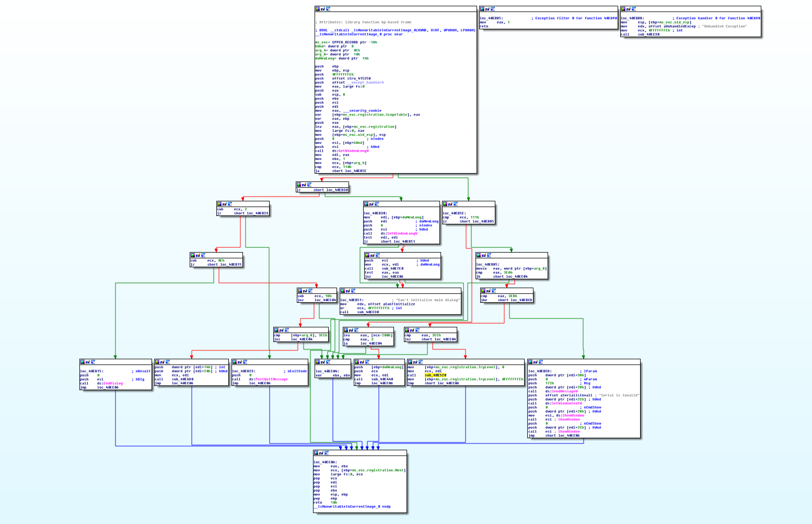Screen dimensions: 812x524
Task: Click the SetWindowTextW import name
Action: 567,403
